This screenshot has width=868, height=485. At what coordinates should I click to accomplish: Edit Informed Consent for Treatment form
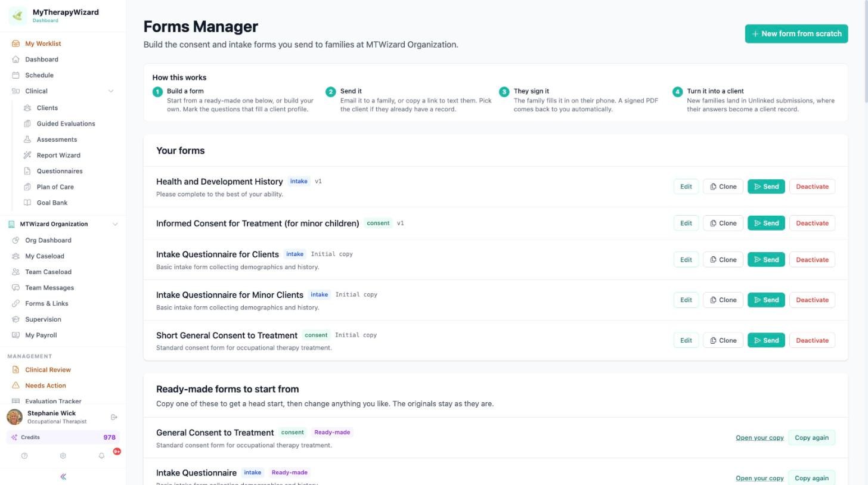(x=686, y=223)
